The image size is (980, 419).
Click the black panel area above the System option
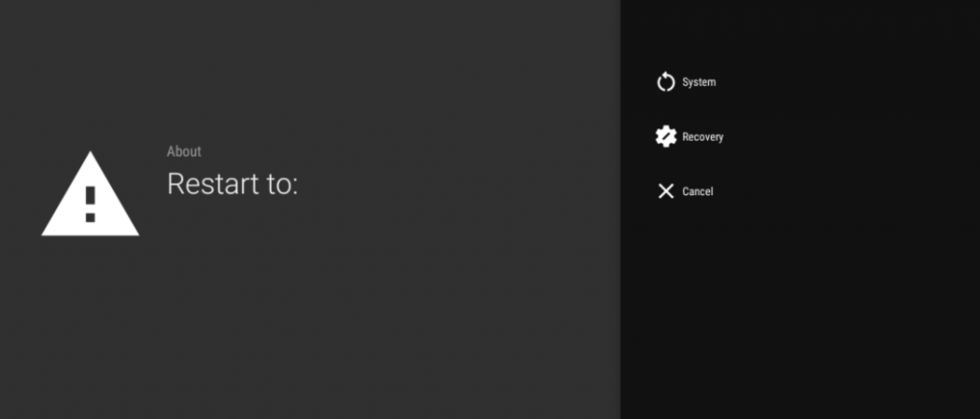800,32
